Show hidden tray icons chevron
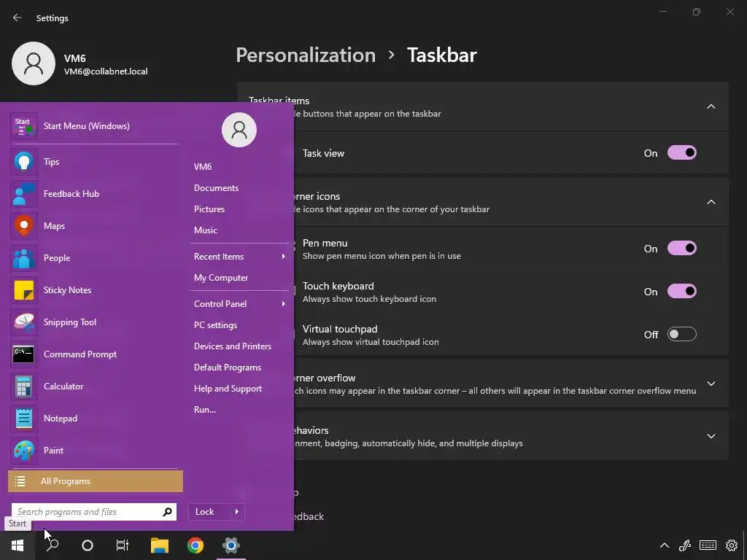This screenshot has width=747, height=560. pyautogui.click(x=664, y=545)
